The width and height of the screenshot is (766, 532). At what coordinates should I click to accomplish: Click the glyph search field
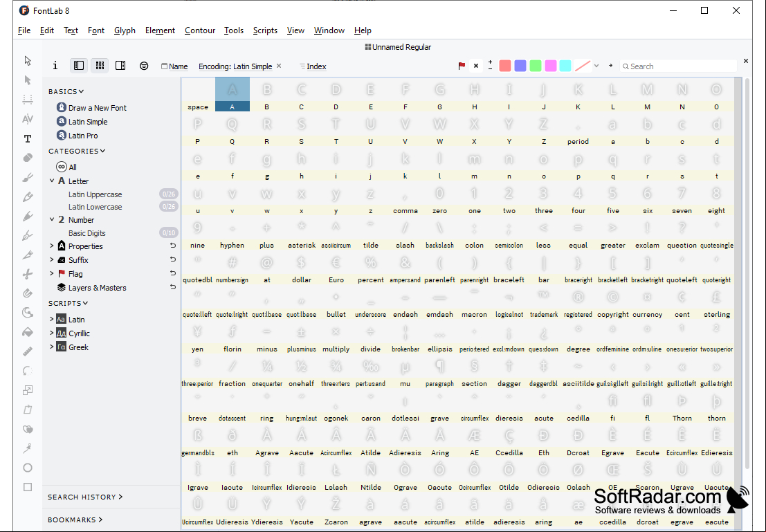tap(679, 66)
